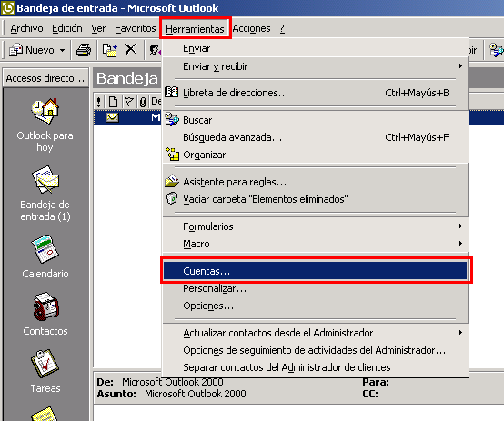Open Bandeja de entrada (1) shortcut

pyautogui.click(x=45, y=194)
